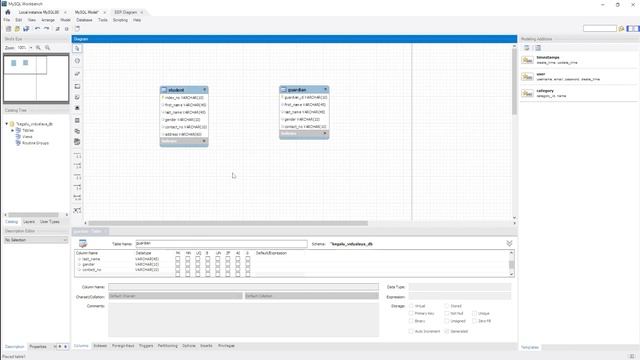Switch to the Layers tab
Image resolution: width=640 pixels, height=360 pixels.
coord(29,222)
